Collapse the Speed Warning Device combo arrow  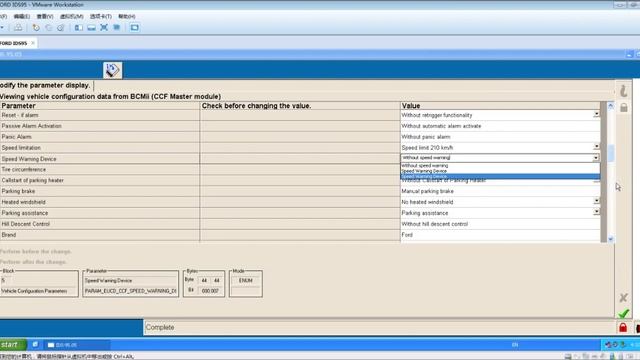(x=596, y=158)
